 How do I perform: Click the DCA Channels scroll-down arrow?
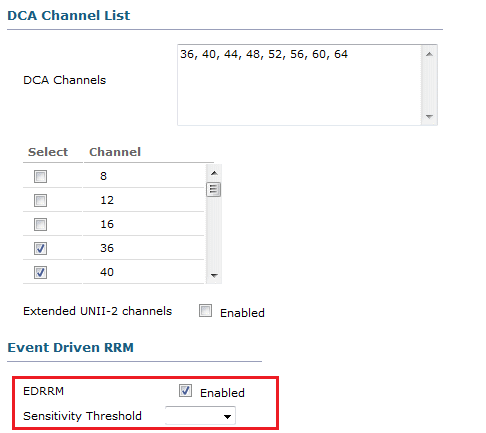[x=429, y=116]
